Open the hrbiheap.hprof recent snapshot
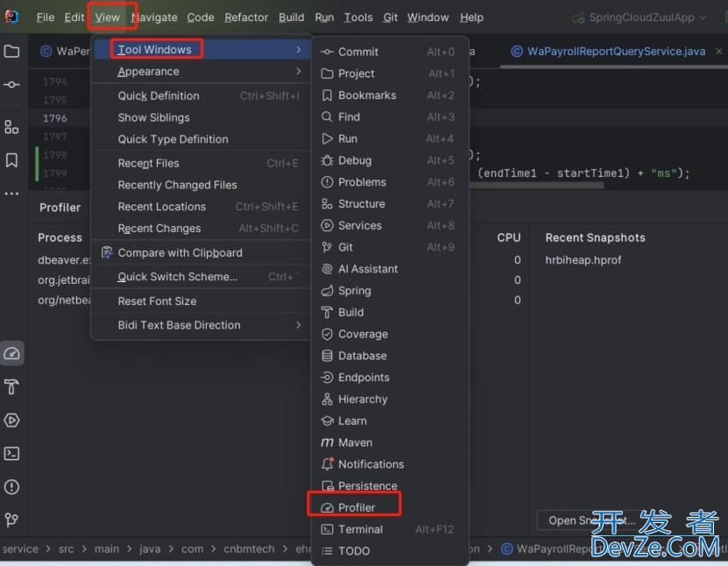The width and height of the screenshot is (728, 566). (x=583, y=260)
